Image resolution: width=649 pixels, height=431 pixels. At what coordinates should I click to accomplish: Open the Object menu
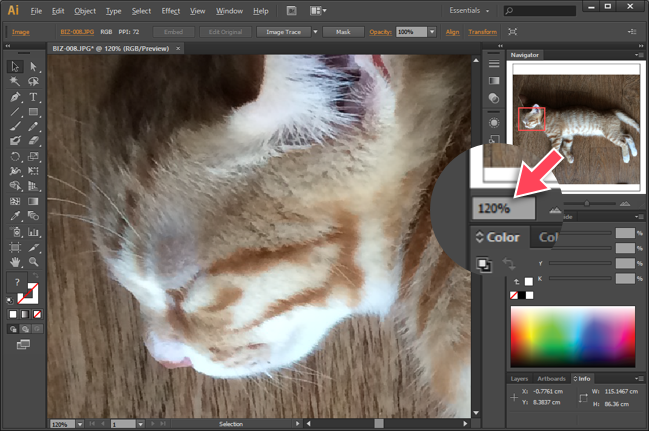pos(85,11)
